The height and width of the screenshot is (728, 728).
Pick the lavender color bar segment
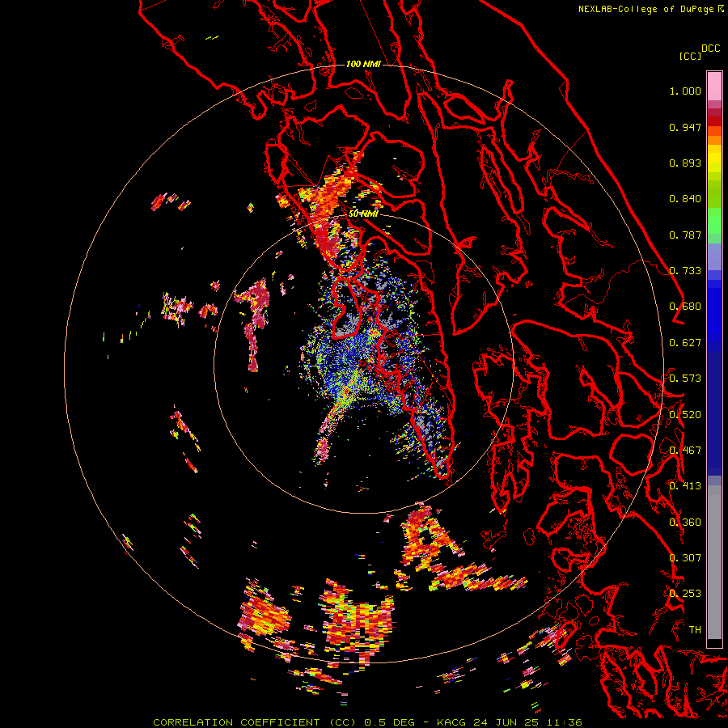click(714, 256)
